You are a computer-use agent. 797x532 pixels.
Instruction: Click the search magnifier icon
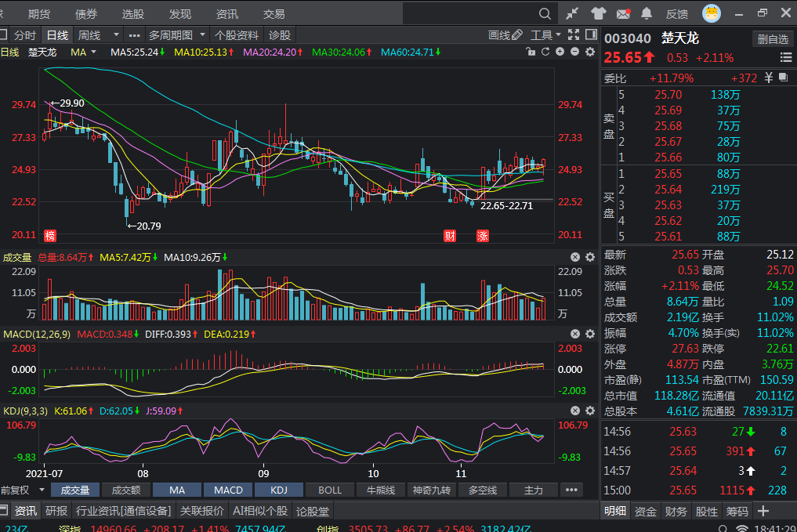tap(545, 13)
